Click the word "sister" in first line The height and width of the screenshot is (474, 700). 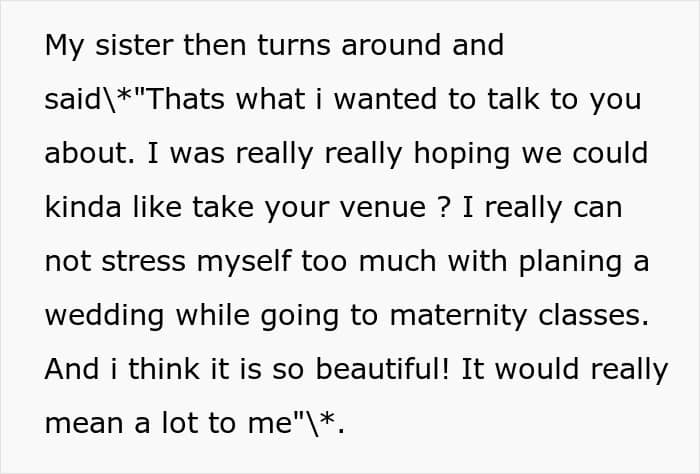click(x=134, y=45)
